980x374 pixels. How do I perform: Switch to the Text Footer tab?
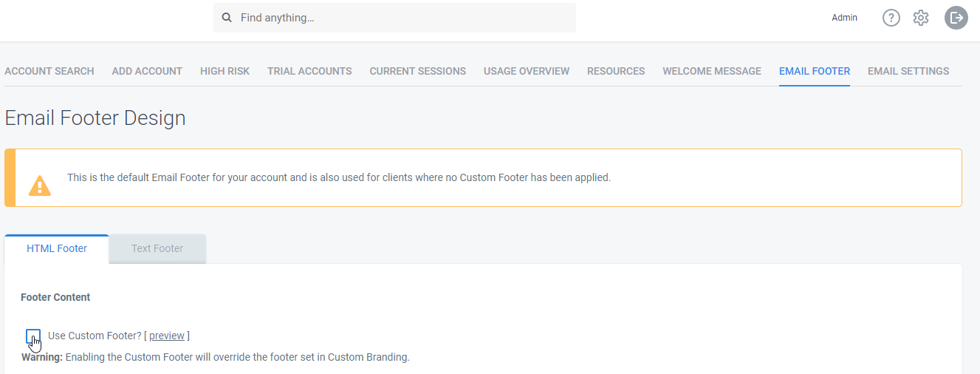157,248
